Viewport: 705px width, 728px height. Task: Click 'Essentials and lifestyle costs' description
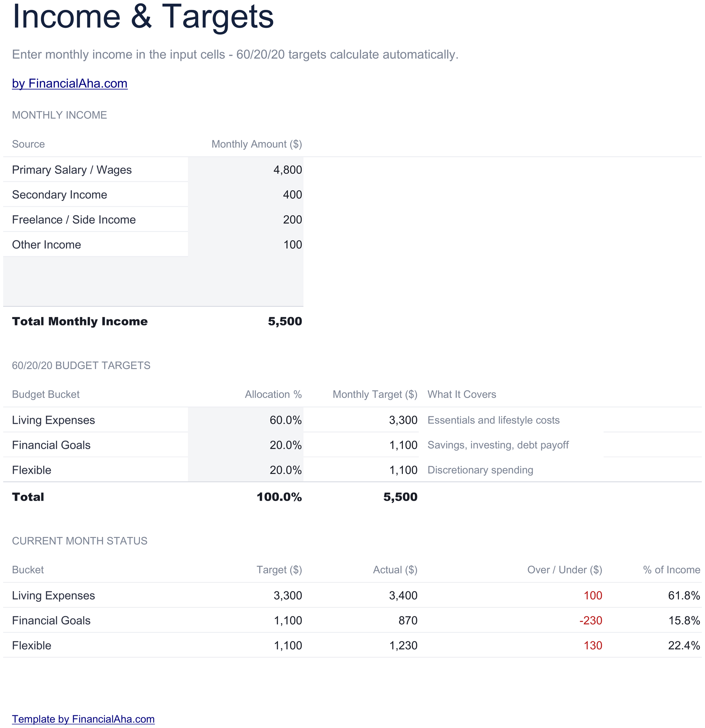coord(493,420)
